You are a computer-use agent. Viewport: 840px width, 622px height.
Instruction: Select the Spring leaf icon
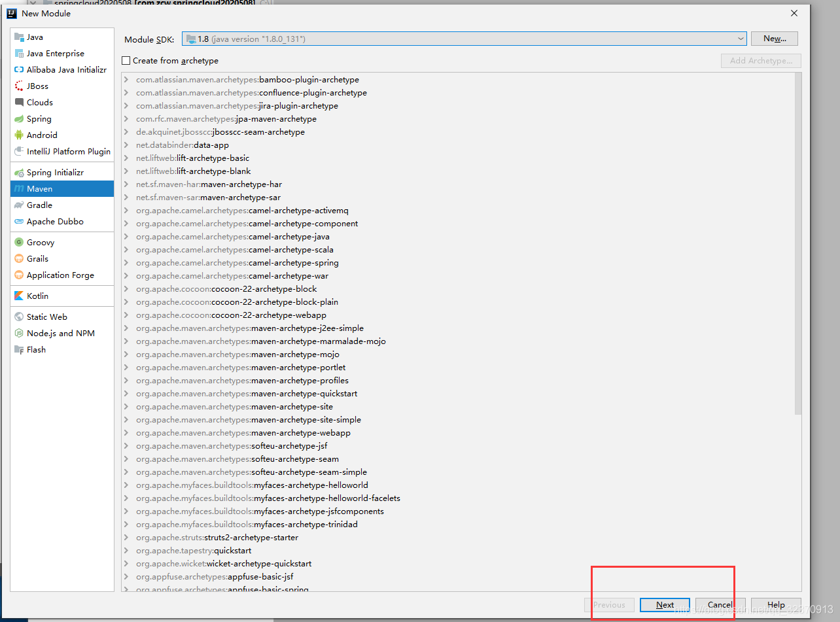point(19,119)
